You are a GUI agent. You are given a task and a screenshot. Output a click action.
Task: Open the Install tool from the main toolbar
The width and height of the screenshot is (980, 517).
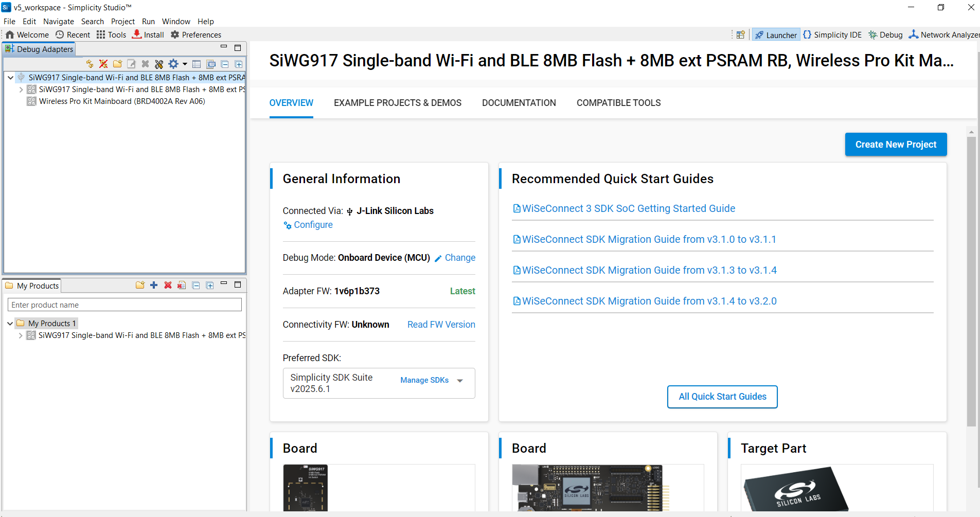pos(148,34)
